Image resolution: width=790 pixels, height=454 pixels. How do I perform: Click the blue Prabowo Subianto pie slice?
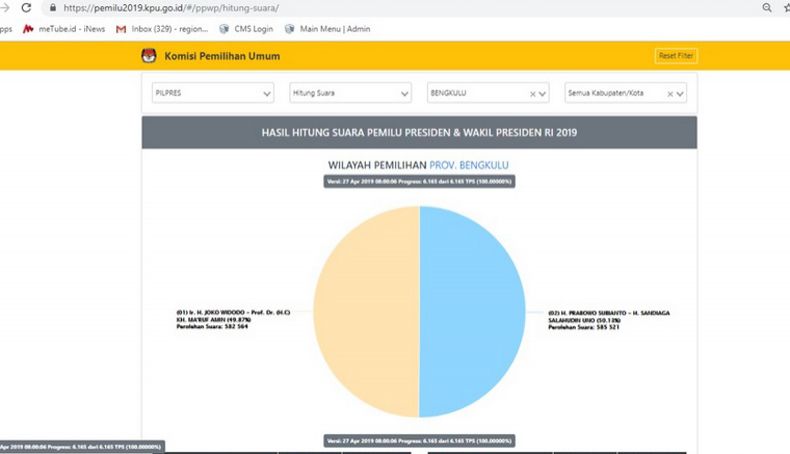click(x=472, y=312)
